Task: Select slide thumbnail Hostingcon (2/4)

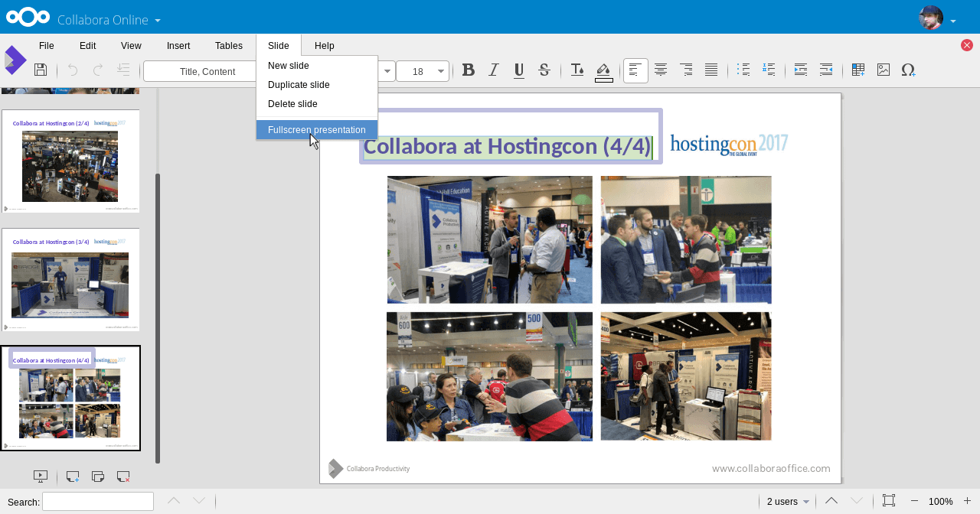Action: tap(70, 161)
